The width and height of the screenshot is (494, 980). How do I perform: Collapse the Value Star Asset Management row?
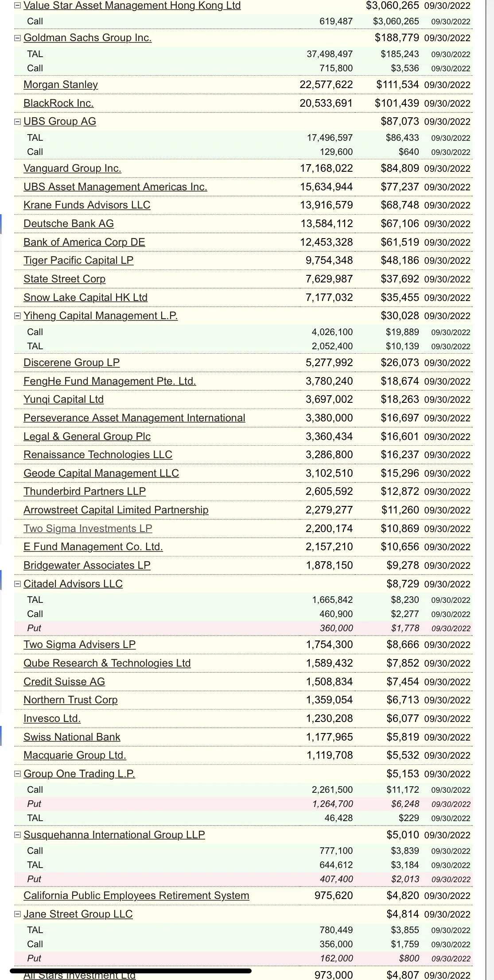18,6
